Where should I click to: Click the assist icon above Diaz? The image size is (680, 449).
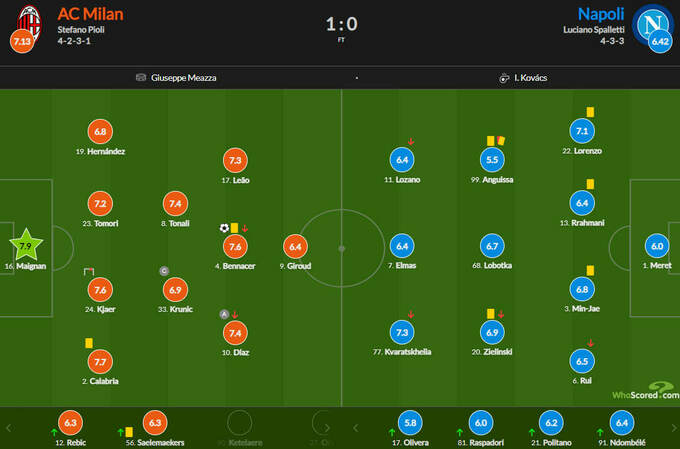[x=224, y=314]
